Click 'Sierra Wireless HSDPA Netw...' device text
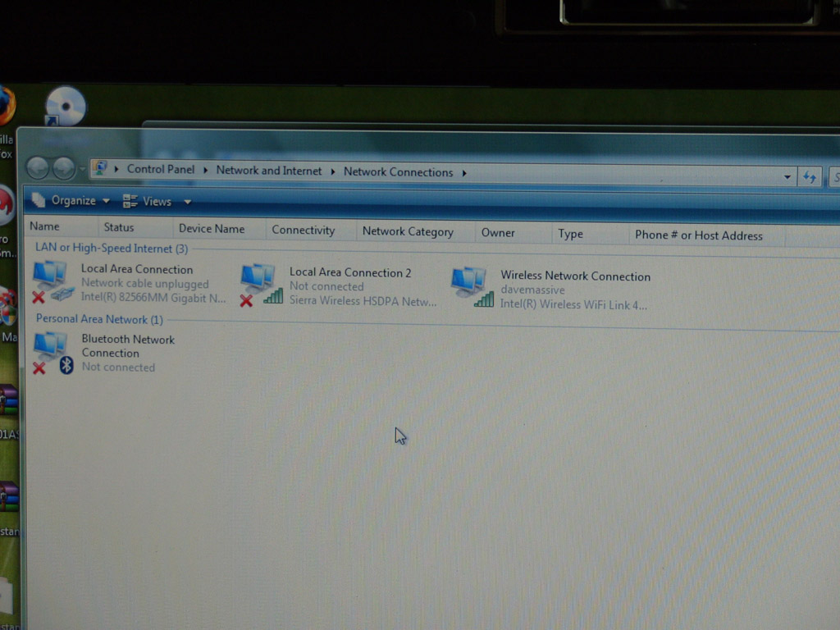Image resolution: width=840 pixels, height=630 pixels. click(x=363, y=300)
